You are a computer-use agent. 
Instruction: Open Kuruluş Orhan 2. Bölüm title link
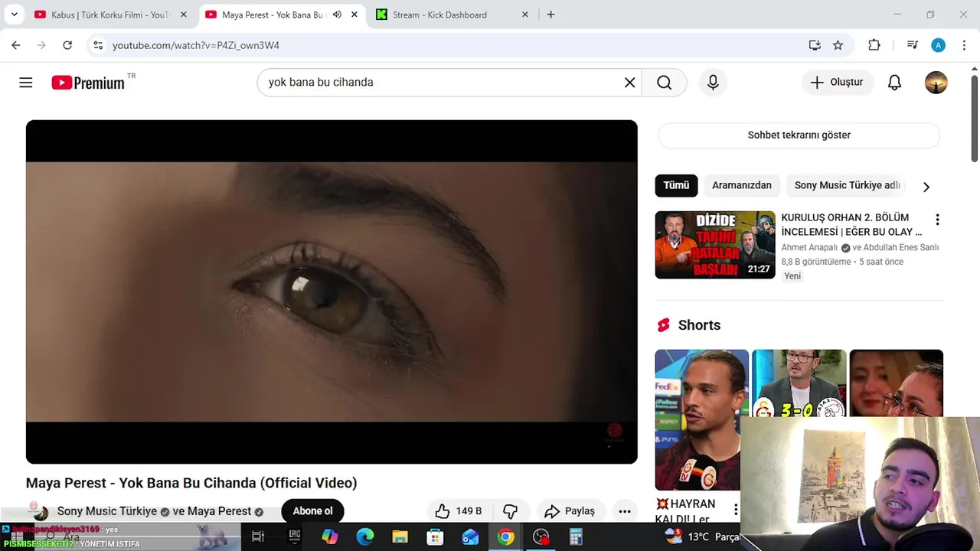tap(851, 224)
